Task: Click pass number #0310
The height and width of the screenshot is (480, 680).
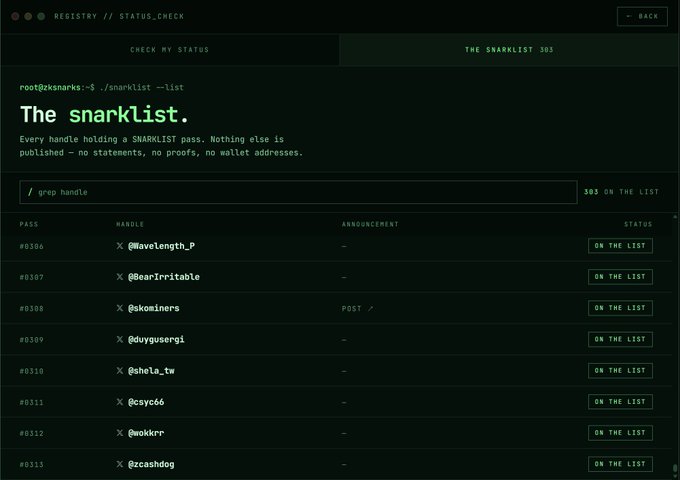Action: pyautogui.click(x=32, y=371)
